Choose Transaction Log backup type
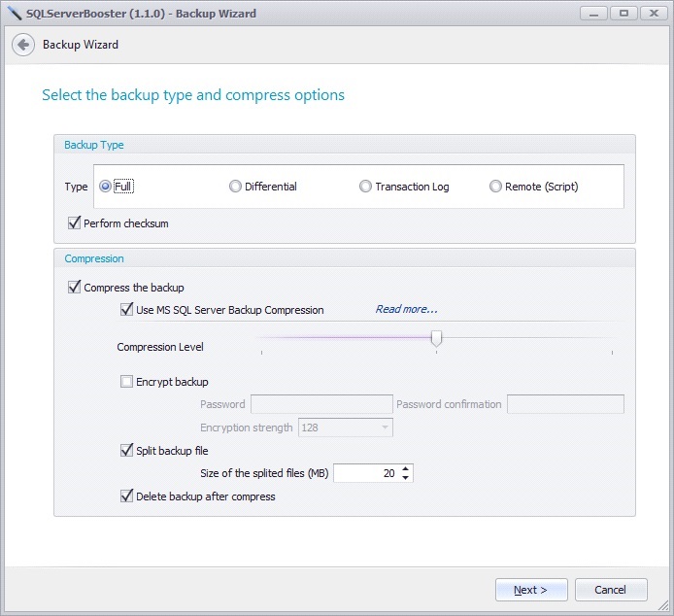This screenshot has width=674, height=616. click(365, 187)
